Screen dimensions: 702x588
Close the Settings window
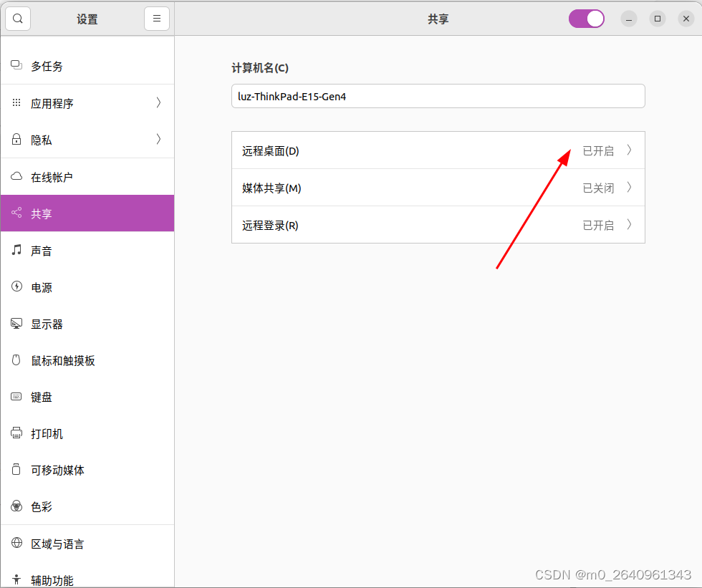click(x=686, y=19)
